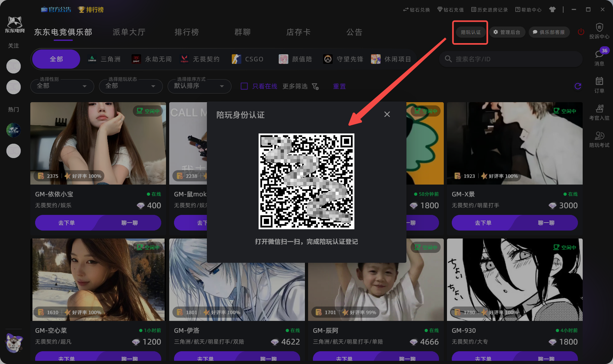The width and height of the screenshot is (613, 364).
Task: Open 考官入驻 examiner entry
Action: (x=599, y=112)
